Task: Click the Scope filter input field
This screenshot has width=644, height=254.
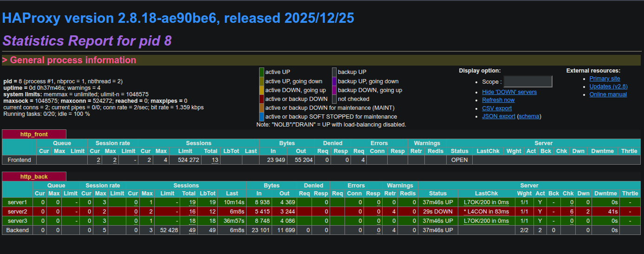Action: tap(528, 82)
